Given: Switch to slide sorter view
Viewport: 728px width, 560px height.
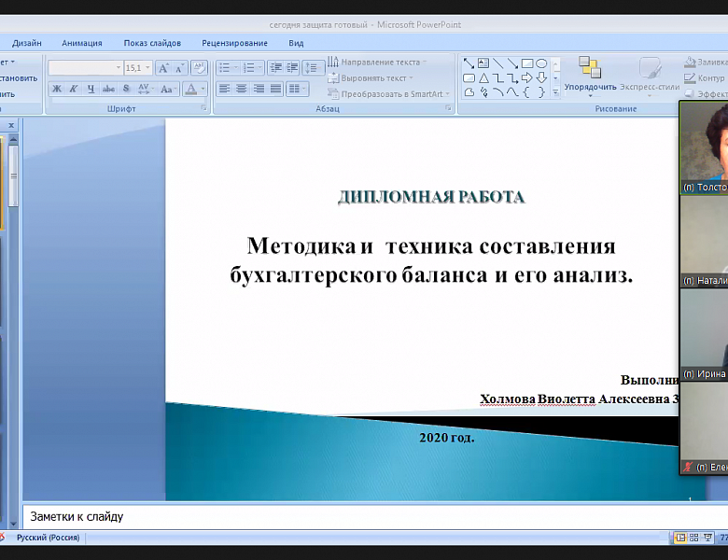Looking at the screenshot, I should [693, 538].
